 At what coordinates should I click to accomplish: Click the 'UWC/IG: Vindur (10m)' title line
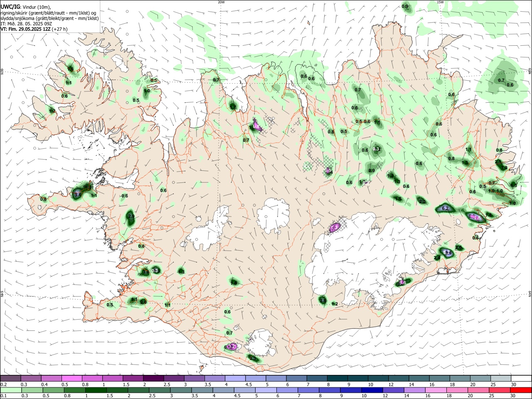pyautogui.click(x=26, y=7)
